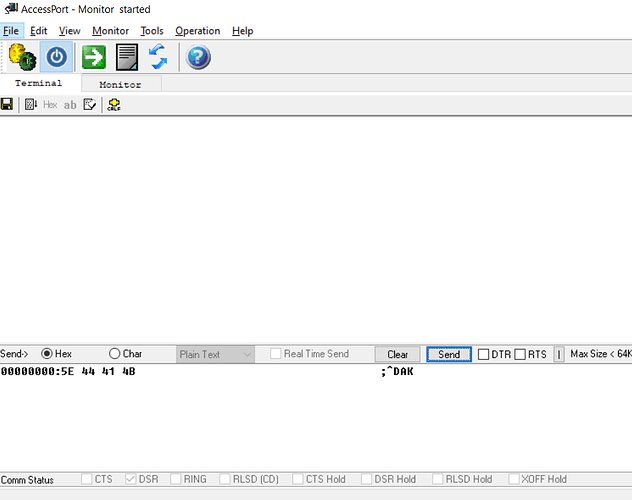Screen dimensions: 632x500
Task: Click the 'Max Size < 64K' label
Action: tap(601, 354)
